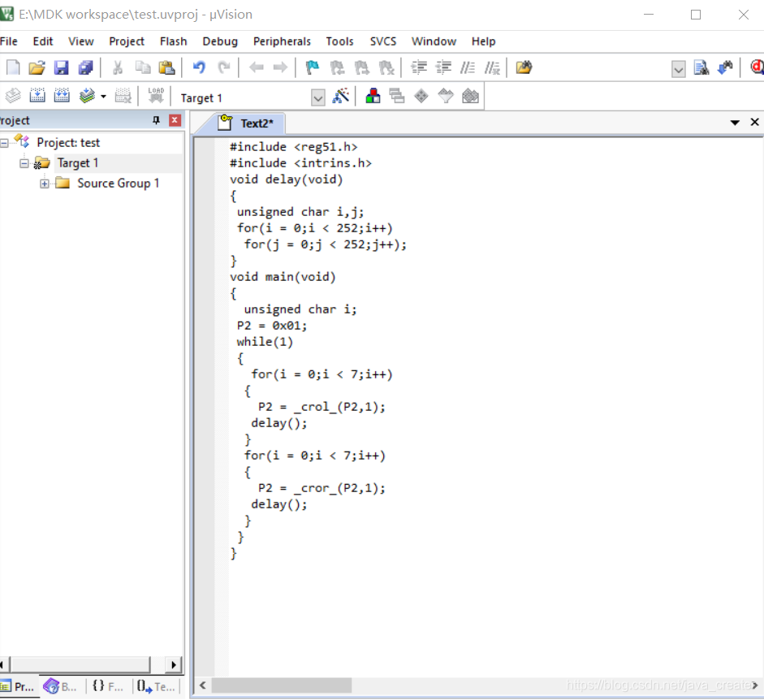Open the Project menu
Screen dimensions: 764x700
(127, 41)
